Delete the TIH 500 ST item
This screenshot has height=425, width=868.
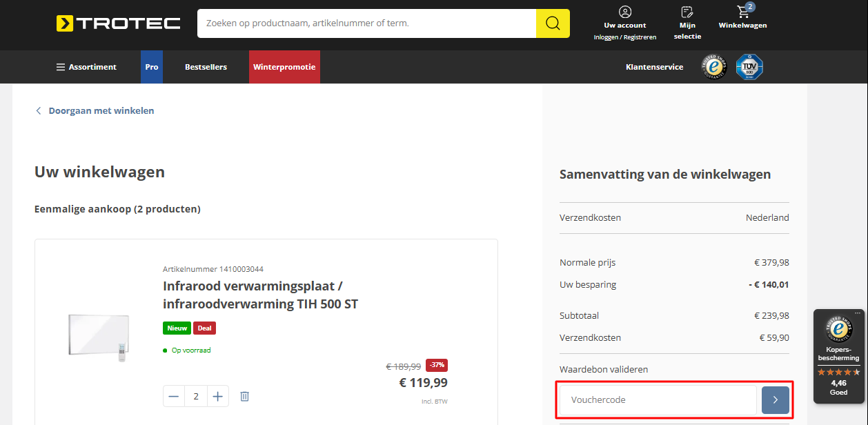coord(244,396)
